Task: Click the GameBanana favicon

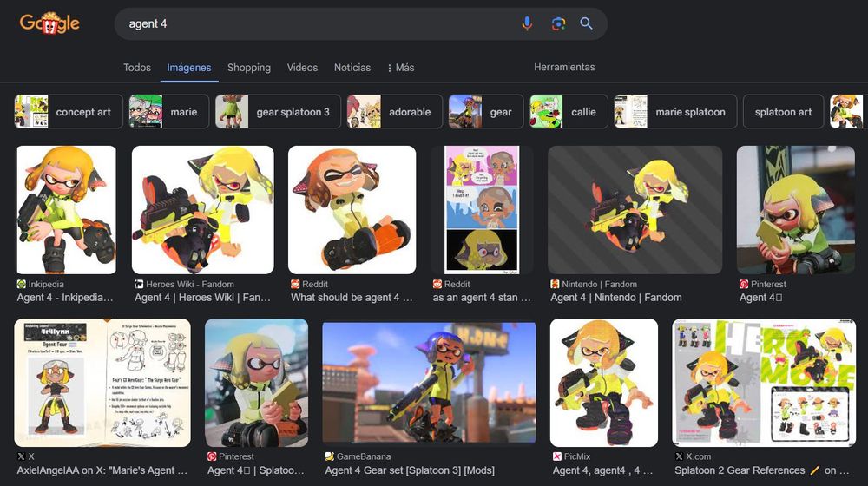Action: pyautogui.click(x=329, y=456)
